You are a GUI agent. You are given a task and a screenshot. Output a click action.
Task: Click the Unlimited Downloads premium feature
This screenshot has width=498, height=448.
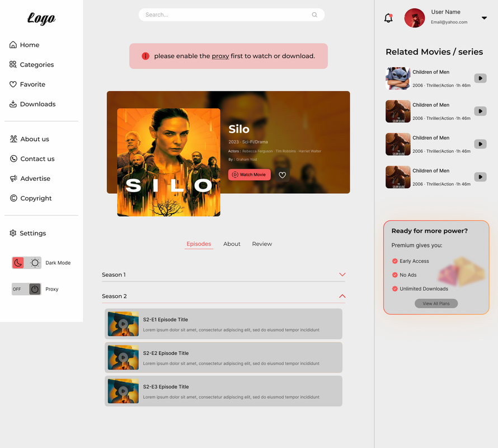pyautogui.click(x=420, y=289)
